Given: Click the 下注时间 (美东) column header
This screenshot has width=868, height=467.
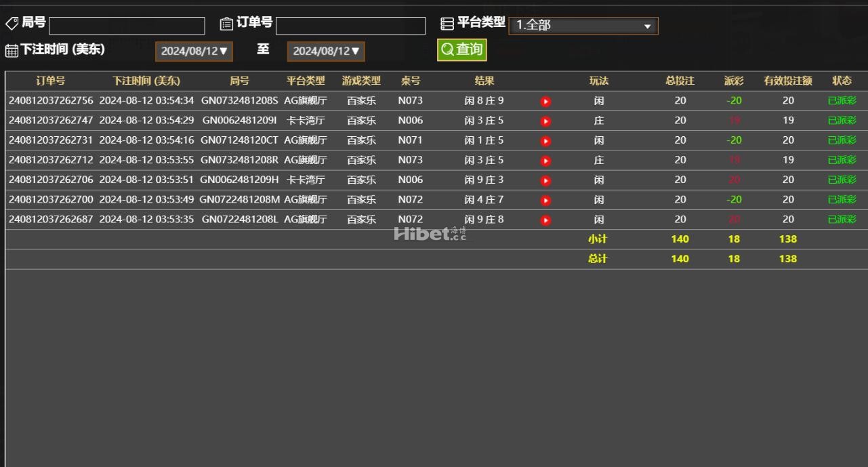Looking at the screenshot, I should coord(146,81).
